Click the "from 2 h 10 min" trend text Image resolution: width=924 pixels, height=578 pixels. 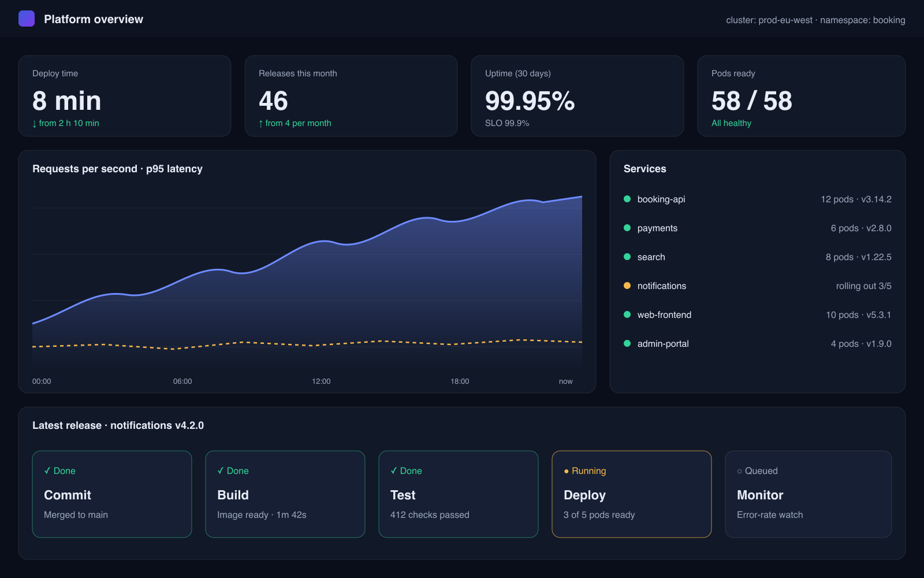[66, 123]
